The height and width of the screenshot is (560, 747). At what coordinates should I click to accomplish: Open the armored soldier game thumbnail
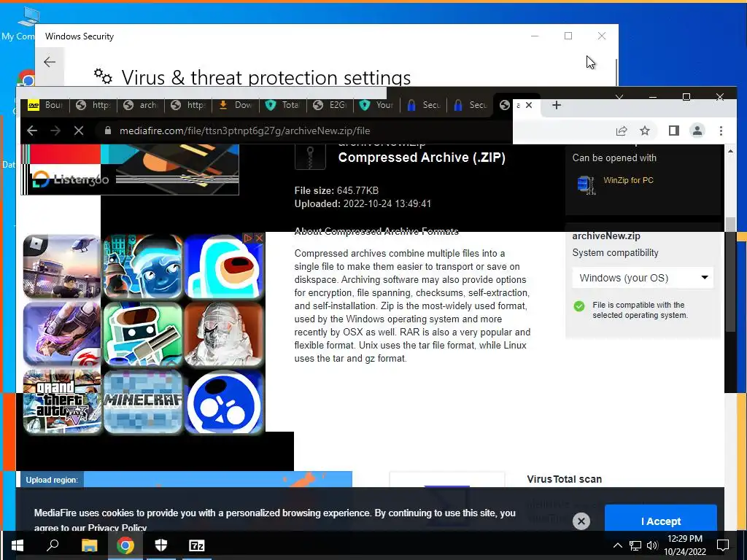[224, 334]
